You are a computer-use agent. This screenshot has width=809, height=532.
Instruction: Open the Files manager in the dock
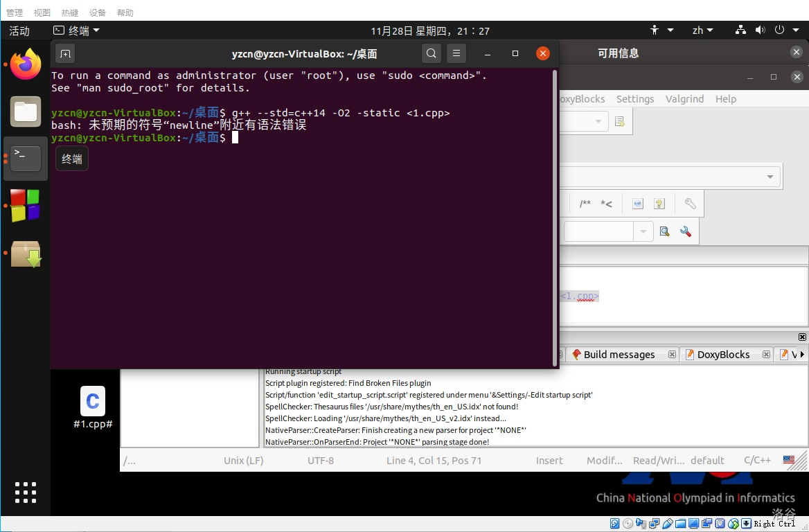(x=26, y=112)
